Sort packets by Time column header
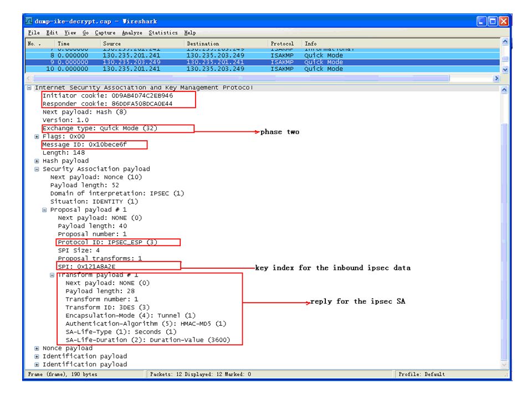Screen dimensions: 532x399 click(x=78, y=43)
